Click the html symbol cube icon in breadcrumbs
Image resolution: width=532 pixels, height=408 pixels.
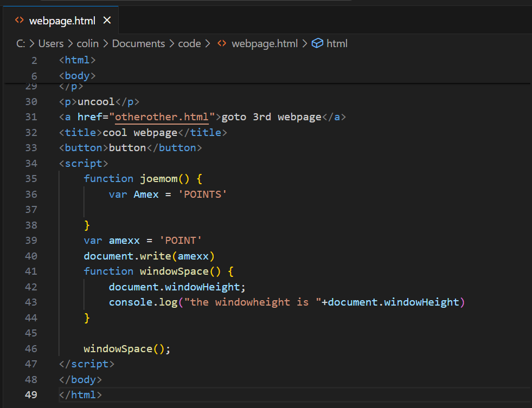[318, 43]
